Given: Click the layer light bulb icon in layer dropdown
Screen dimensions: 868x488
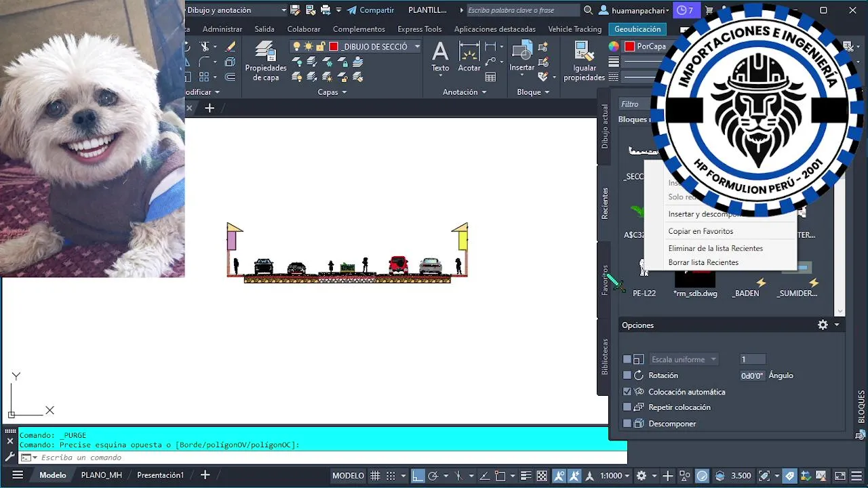Looking at the screenshot, I should (x=296, y=47).
